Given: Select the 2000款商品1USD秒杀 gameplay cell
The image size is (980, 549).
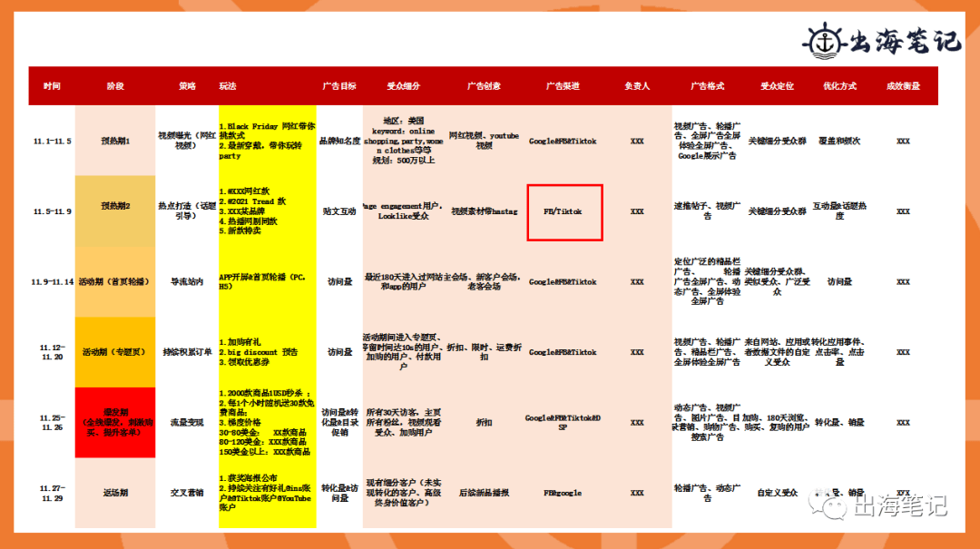Looking at the screenshot, I should point(267,423).
